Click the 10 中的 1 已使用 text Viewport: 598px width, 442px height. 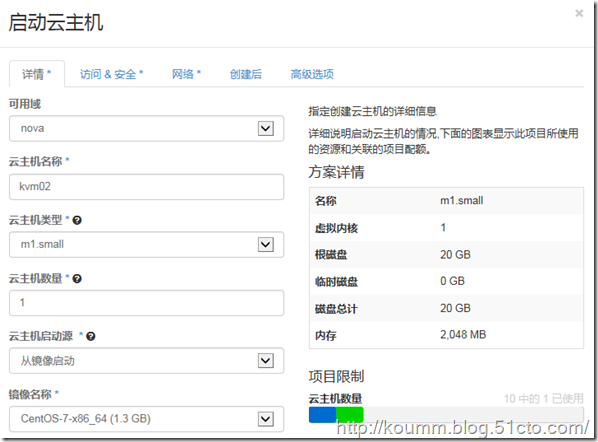coord(543,399)
